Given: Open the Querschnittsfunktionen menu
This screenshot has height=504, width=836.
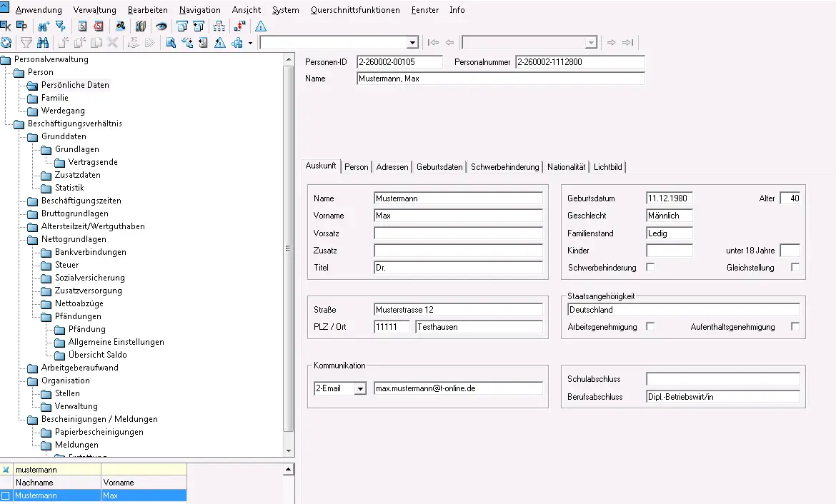Looking at the screenshot, I should click(x=355, y=10).
